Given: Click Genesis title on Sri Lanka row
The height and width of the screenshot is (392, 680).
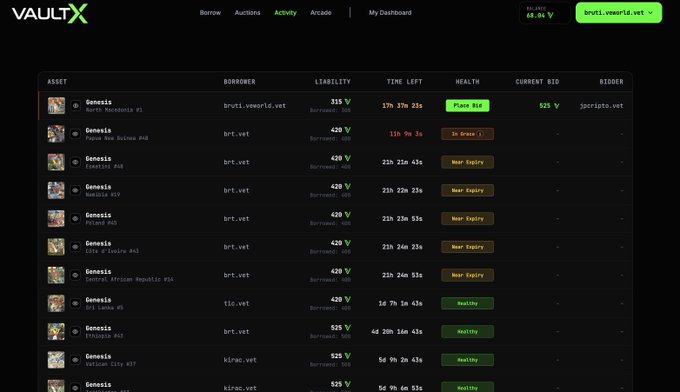Looking at the screenshot, I should [x=98, y=300].
